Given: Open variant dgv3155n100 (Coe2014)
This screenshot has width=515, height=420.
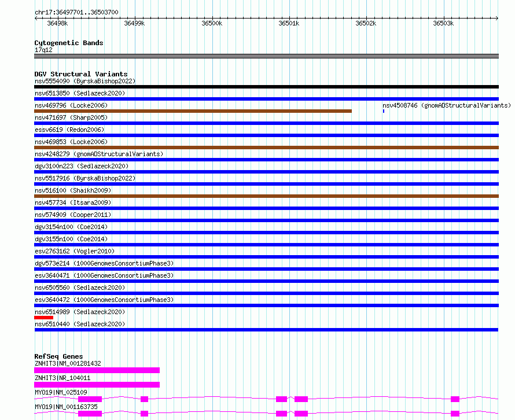Looking at the screenshot, I should (71, 239).
